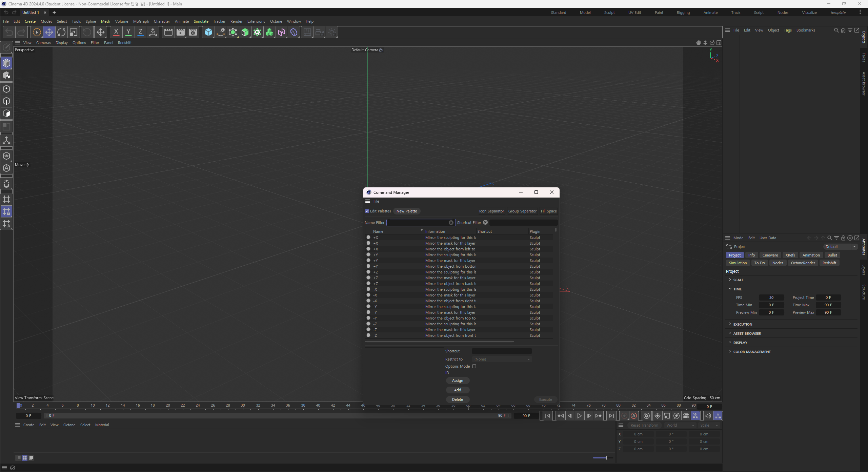
Task: Open the Restrict to dropdown
Action: pos(502,359)
